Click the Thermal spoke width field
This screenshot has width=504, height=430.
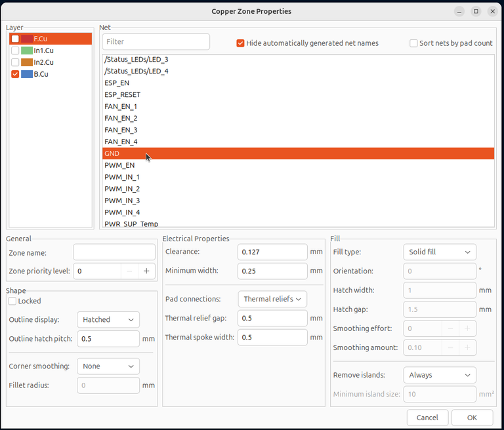[x=272, y=337]
